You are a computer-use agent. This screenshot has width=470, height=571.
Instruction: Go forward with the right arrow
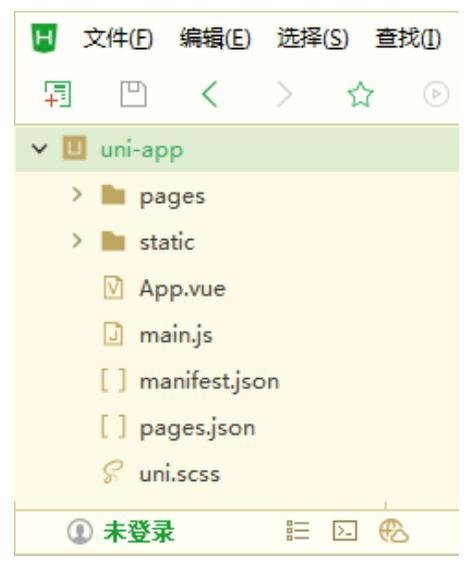[284, 94]
